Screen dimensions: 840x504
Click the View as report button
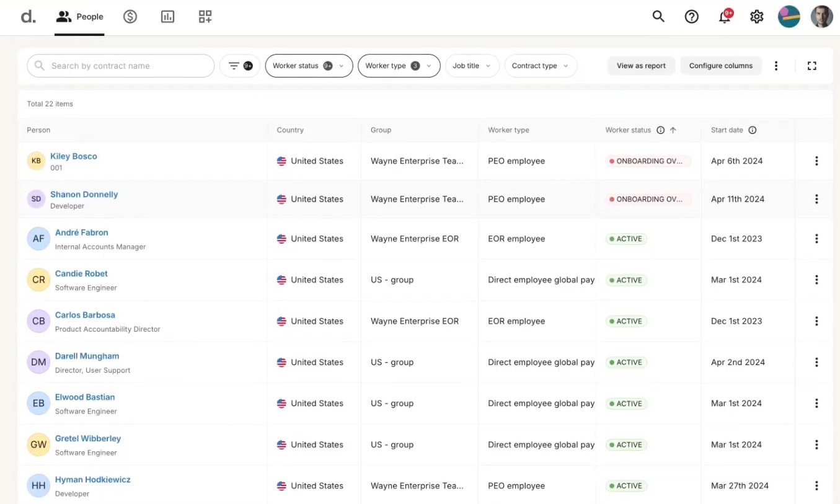pos(641,65)
